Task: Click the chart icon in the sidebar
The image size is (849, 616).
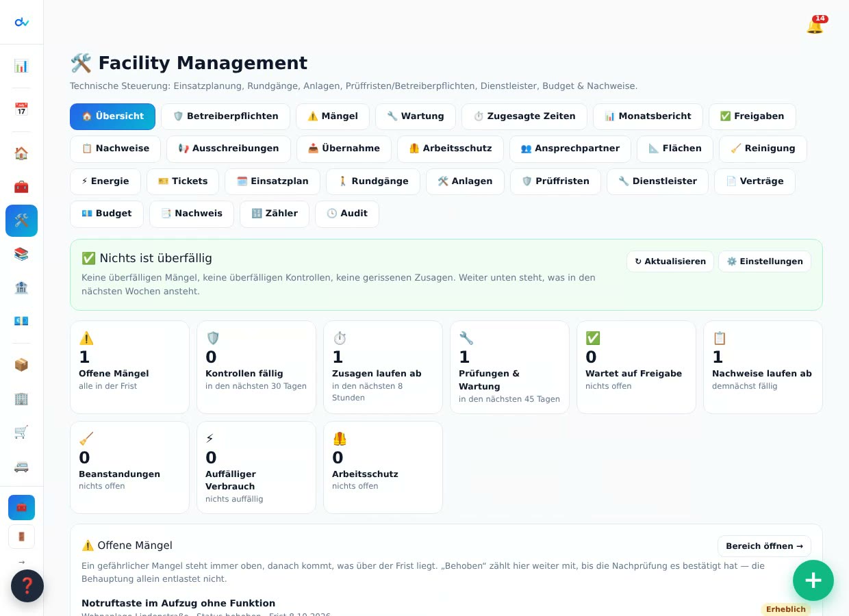Action: pyautogui.click(x=21, y=66)
